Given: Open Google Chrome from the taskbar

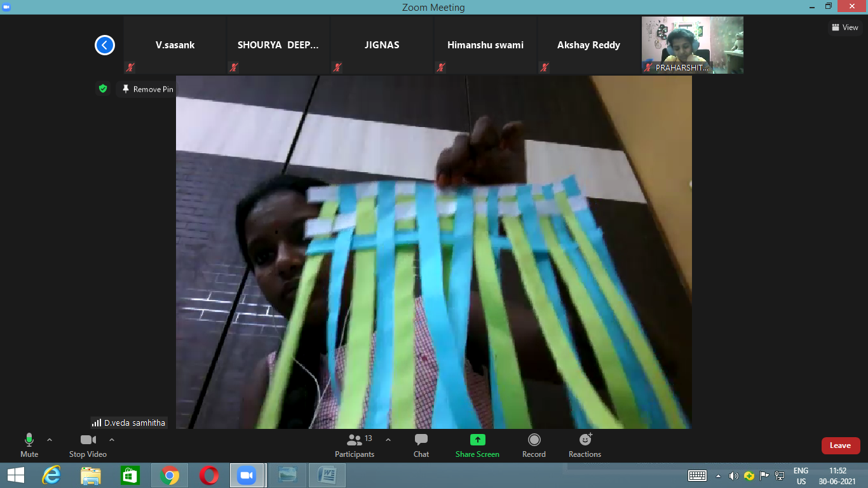Looking at the screenshot, I should pyautogui.click(x=169, y=475).
